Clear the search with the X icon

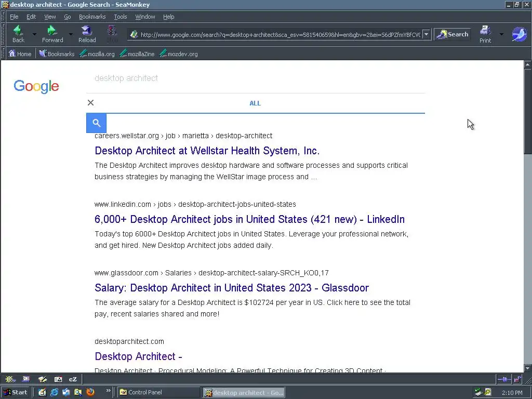(90, 102)
